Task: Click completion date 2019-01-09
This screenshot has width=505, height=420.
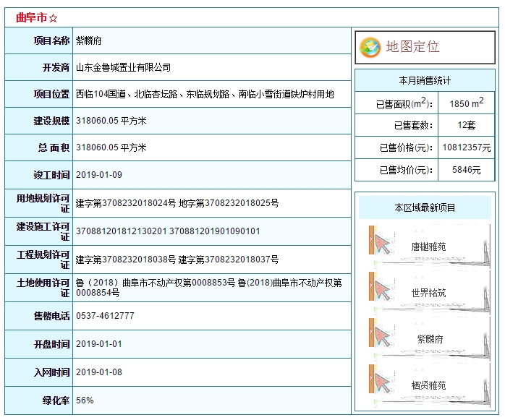Action: [99, 175]
